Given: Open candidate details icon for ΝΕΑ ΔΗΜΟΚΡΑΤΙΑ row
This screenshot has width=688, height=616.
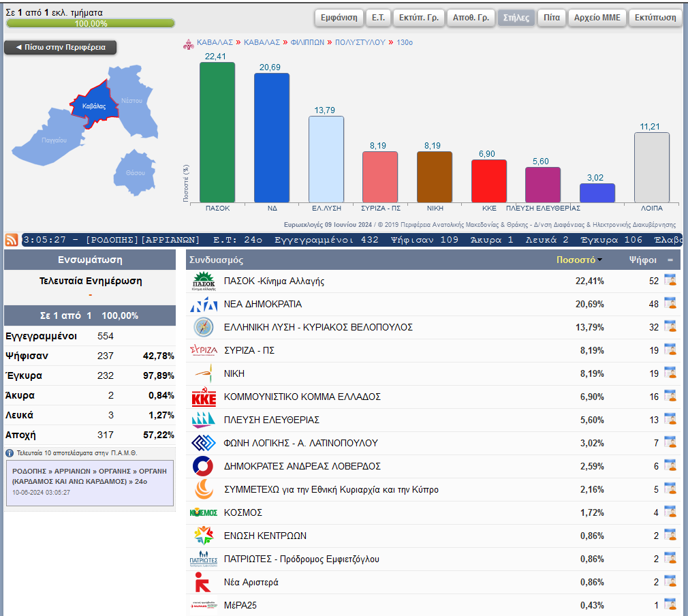Looking at the screenshot, I should click(670, 304).
